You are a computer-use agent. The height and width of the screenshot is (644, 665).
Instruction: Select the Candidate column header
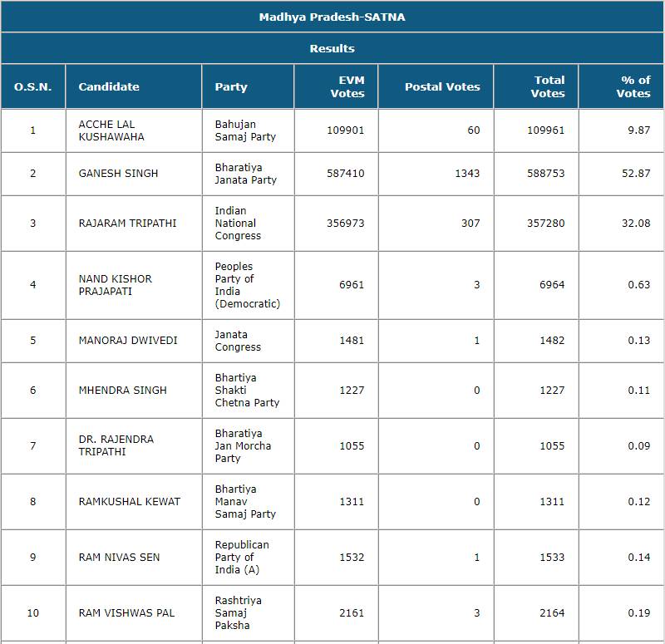coord(109,86)
